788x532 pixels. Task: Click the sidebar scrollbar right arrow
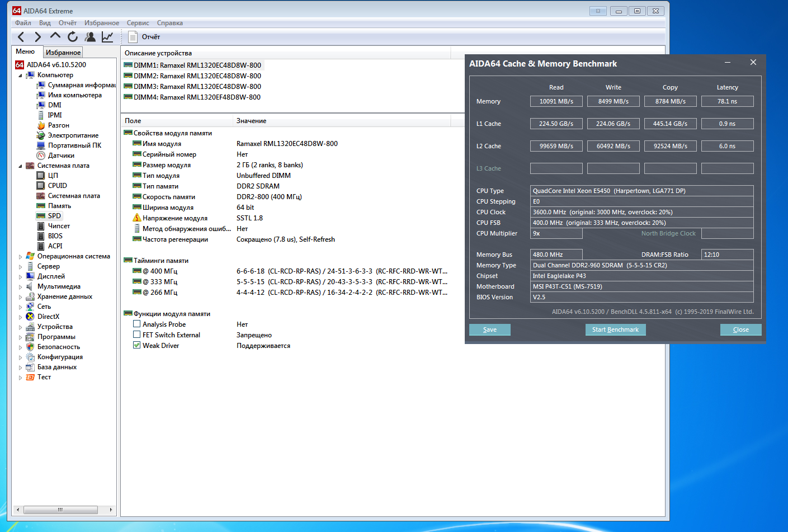coord(111,510)
